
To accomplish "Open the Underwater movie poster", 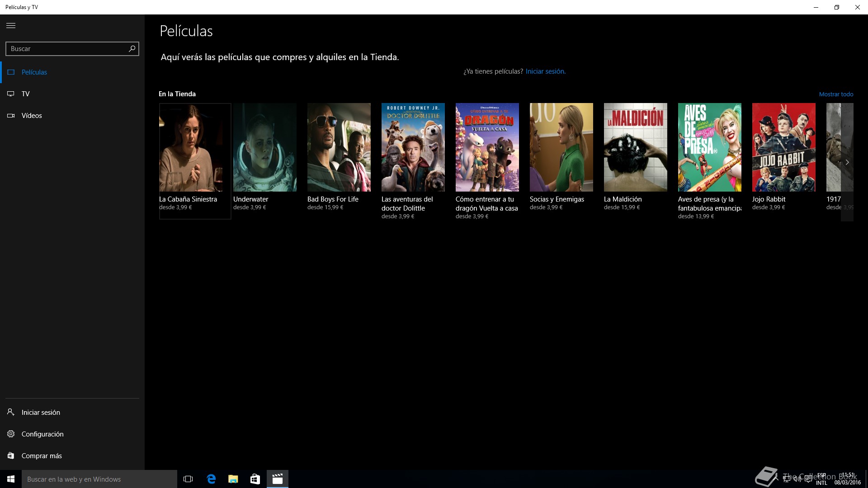I will (x=265, y=147).
